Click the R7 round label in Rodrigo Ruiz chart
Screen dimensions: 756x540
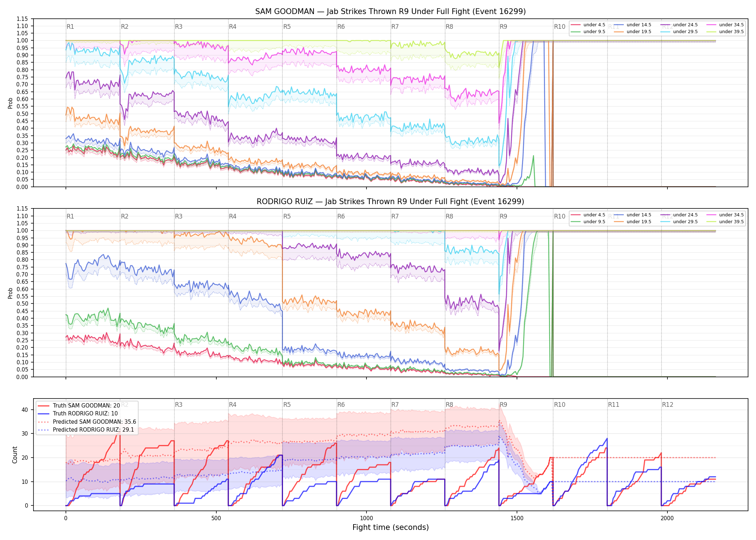395,216
